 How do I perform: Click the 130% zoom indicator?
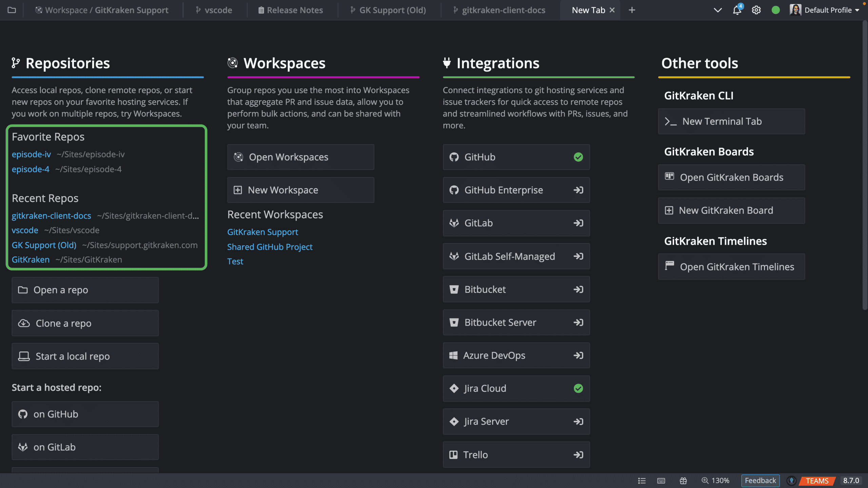click(x=715, y=481)
